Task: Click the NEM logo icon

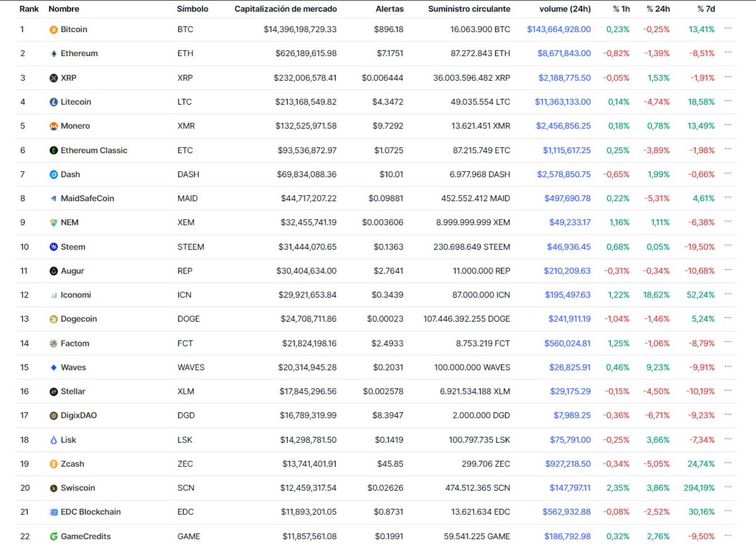Action: 54,222
